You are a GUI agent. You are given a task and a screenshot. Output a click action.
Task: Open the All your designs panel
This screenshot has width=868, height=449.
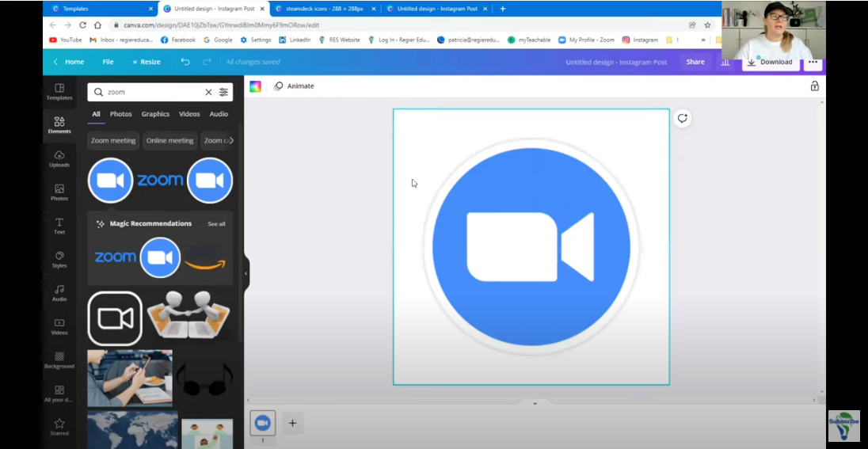point(59,394)
